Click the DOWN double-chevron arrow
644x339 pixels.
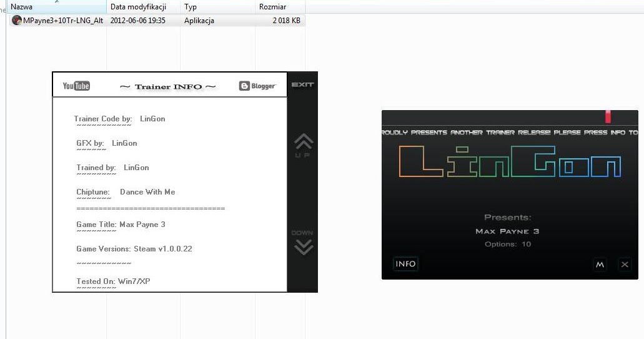tap(304, 247)
